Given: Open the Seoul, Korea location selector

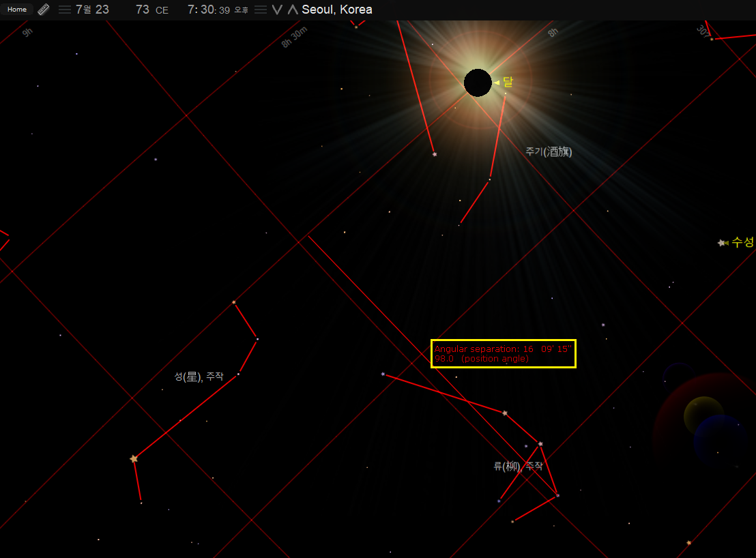Looking at the screenshot, I should tap(337, 10).
